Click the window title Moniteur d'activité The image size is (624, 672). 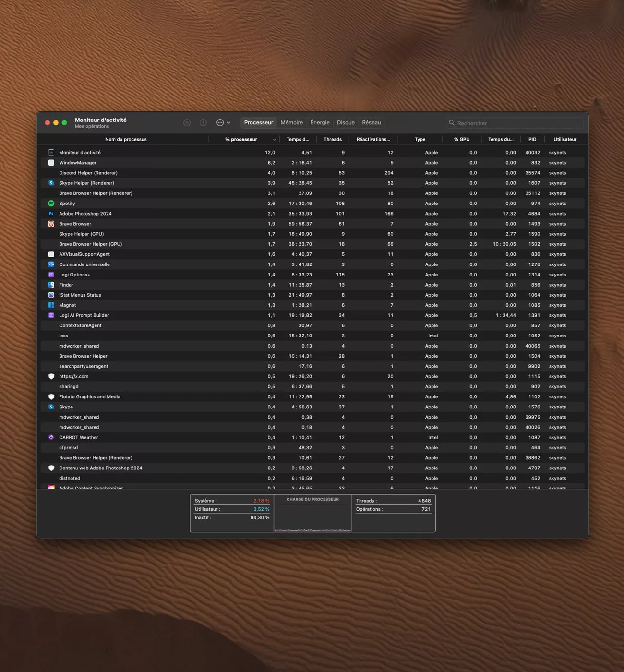point(101,120)
